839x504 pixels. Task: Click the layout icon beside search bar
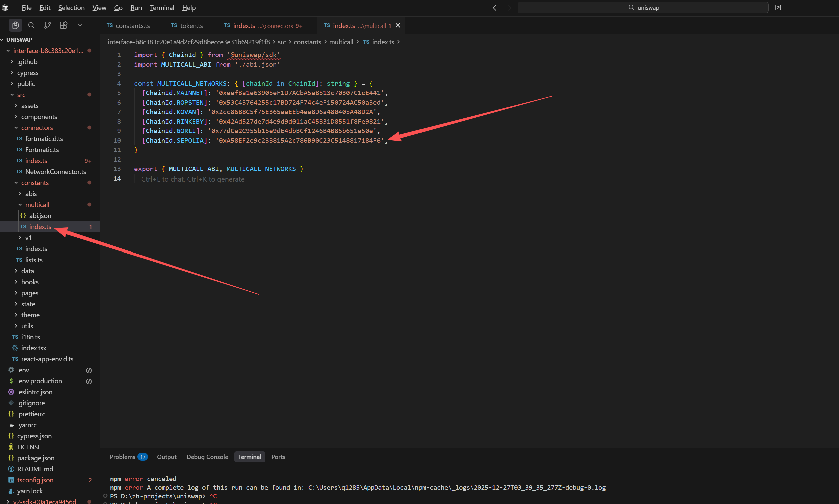(778, 7)
